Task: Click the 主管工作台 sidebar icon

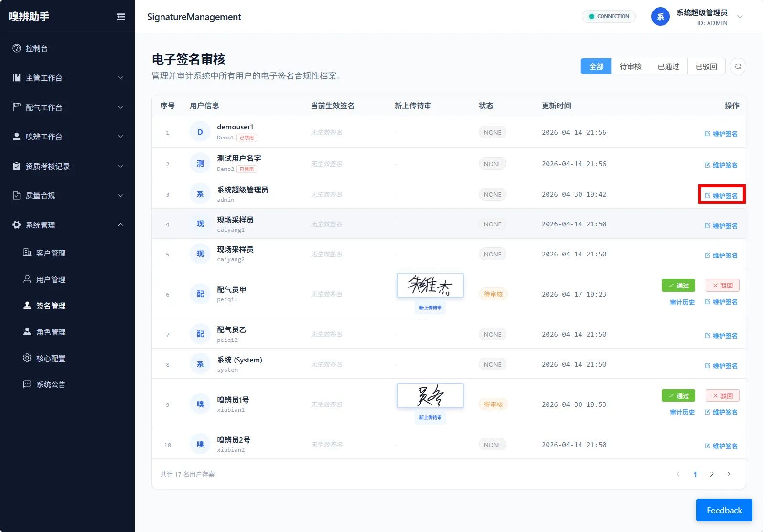Action: click(x=17, y=78)
